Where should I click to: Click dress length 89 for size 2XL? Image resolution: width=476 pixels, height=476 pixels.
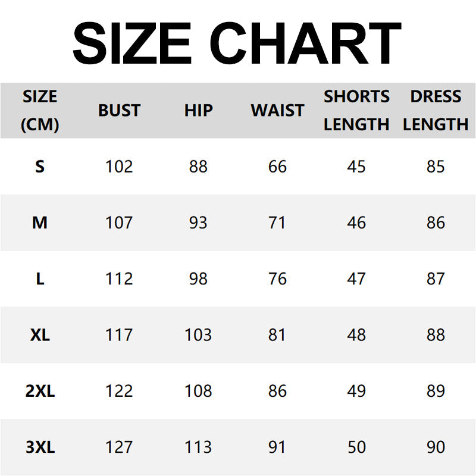[436, 391]
